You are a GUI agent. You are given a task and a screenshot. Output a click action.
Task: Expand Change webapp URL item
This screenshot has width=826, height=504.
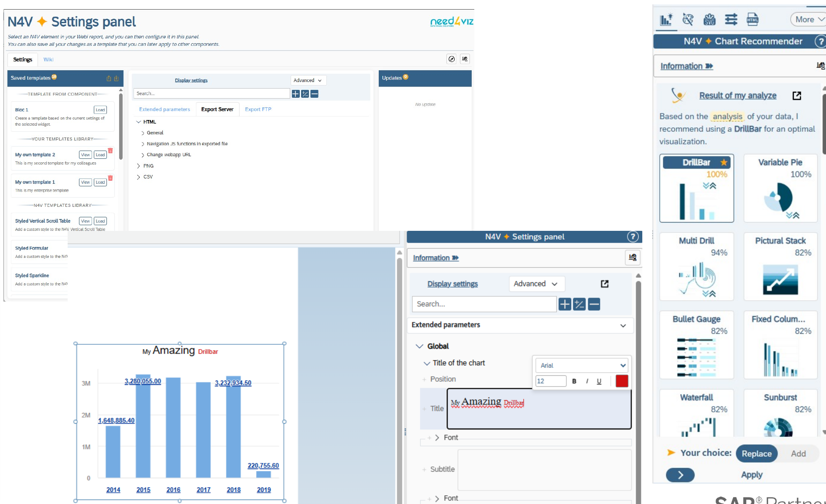(143, 155)
